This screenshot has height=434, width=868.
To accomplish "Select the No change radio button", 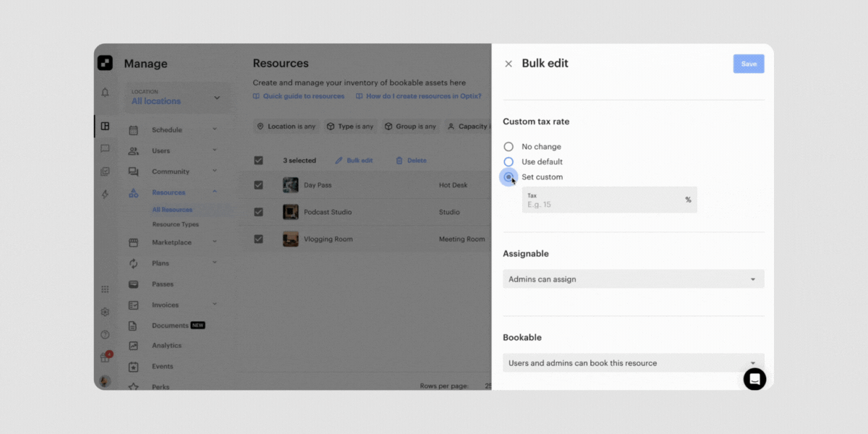I will [509, 146].
